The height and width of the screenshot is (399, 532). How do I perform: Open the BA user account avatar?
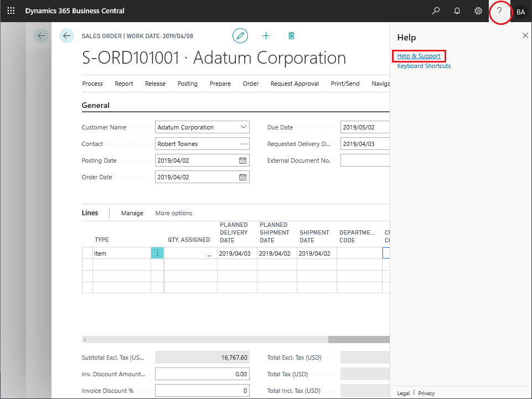point(520,12)
